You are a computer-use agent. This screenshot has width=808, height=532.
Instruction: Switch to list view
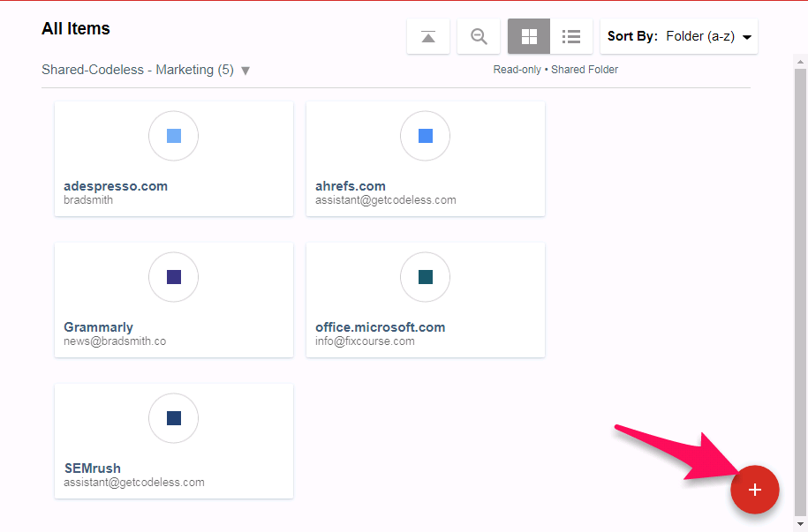point(571,36)
